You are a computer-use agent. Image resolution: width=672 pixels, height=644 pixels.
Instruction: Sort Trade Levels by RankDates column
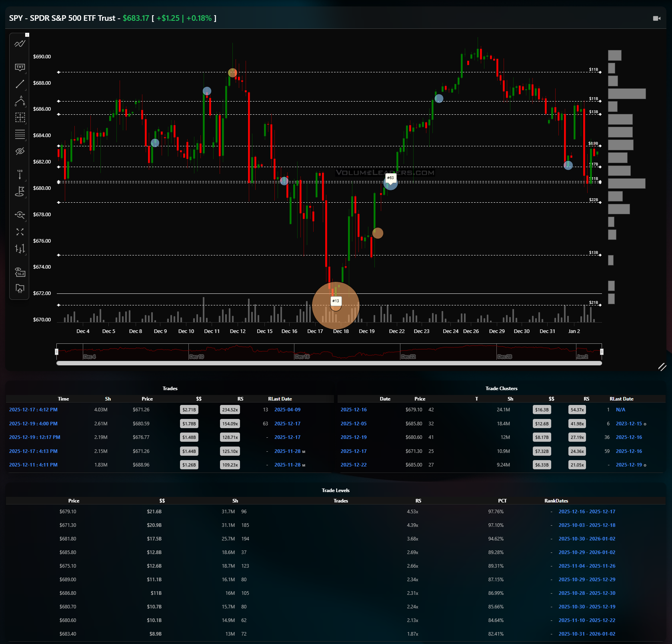point(556,501)
